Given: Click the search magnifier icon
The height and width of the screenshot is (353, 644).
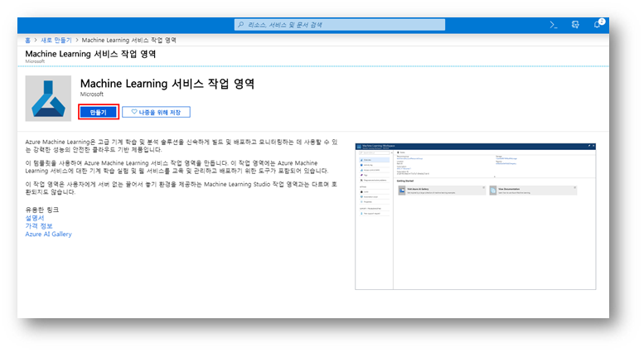Looking at the screenshot, I should pyautogui.click(x=241, y=25).
